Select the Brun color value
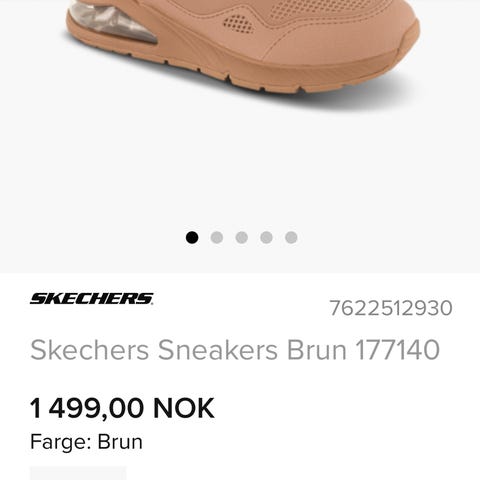Image resolution: width=480 pixels, height=480 pixels. (120, 442)
